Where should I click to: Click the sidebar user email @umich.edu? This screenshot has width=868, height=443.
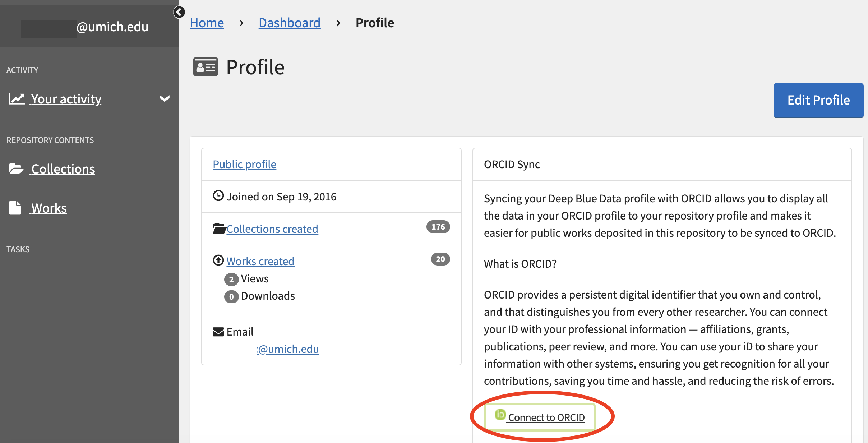(x=112, y=27)
